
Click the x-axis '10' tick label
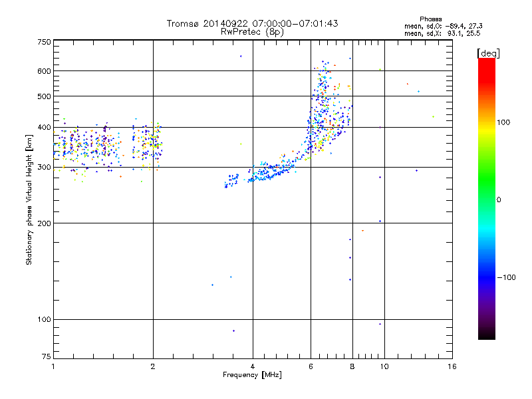pos(384,366)
